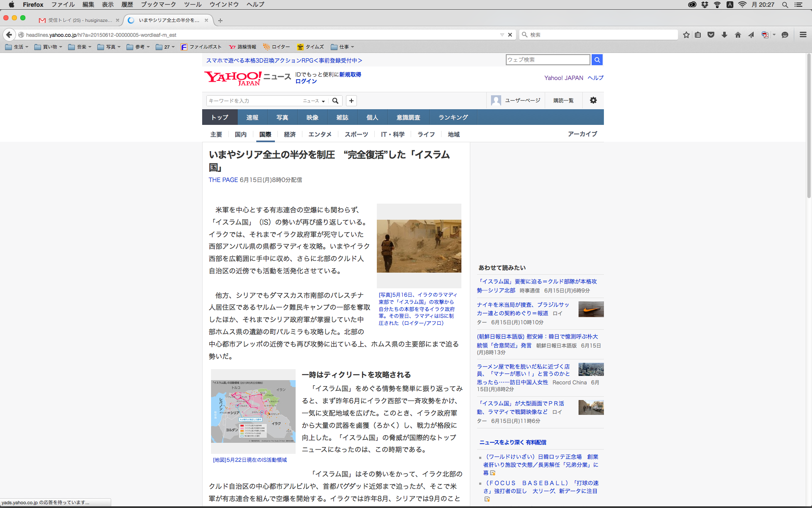The image size is (812, 508).
Task: Open the アーカイブ link
Action: point(582,134)
